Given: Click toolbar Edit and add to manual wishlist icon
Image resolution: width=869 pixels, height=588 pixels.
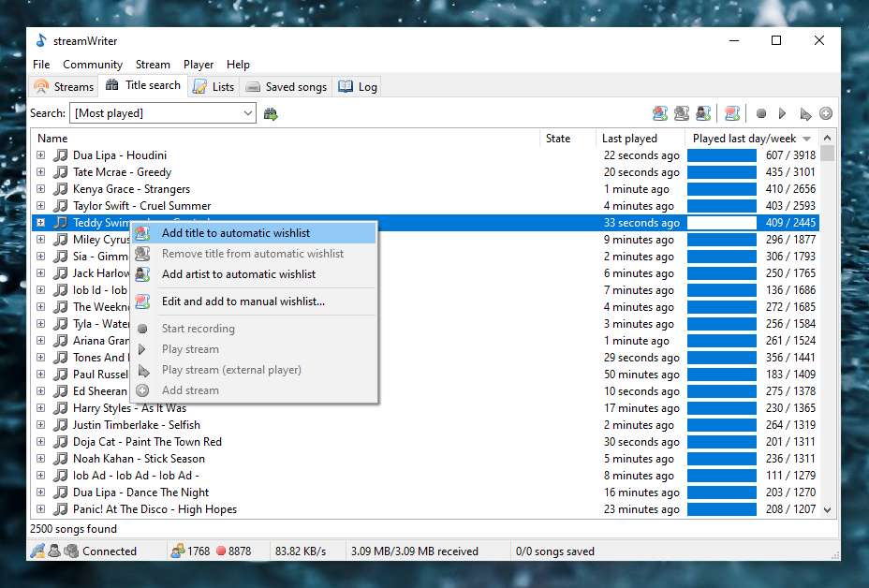Looking at the screenshot, I should tap(732, 113).
